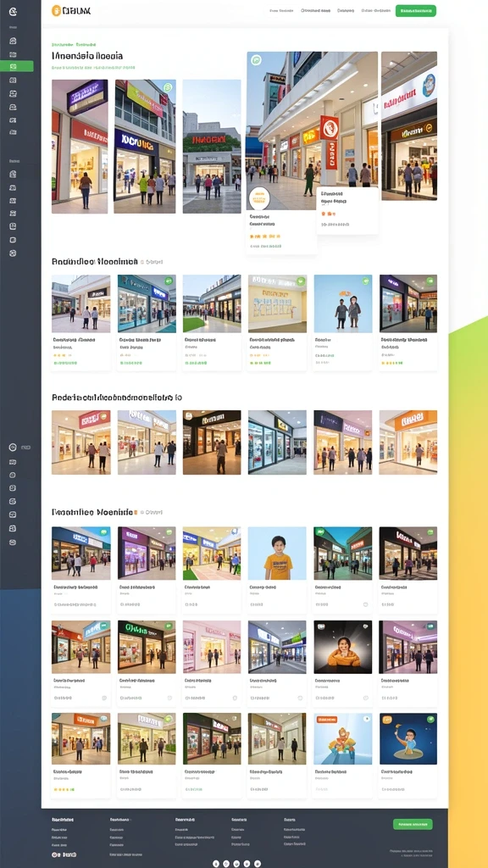The height and width of the screenshot is (868, 488).
Task: Click the circled icon heading the lowest sidebar group
Action: (x=13, y=448)
